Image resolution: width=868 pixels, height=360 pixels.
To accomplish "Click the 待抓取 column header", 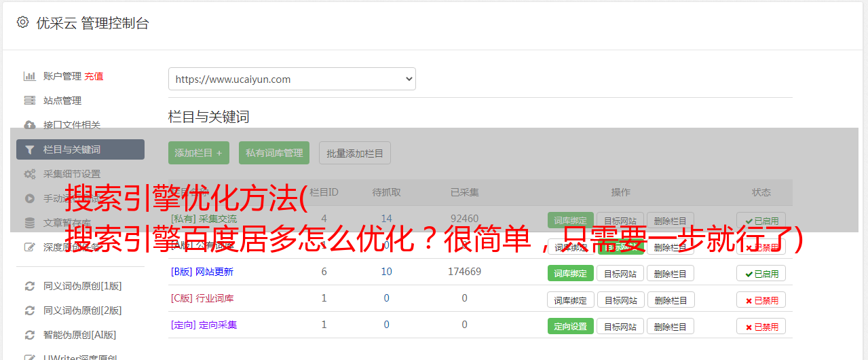I will pos(387,192).
